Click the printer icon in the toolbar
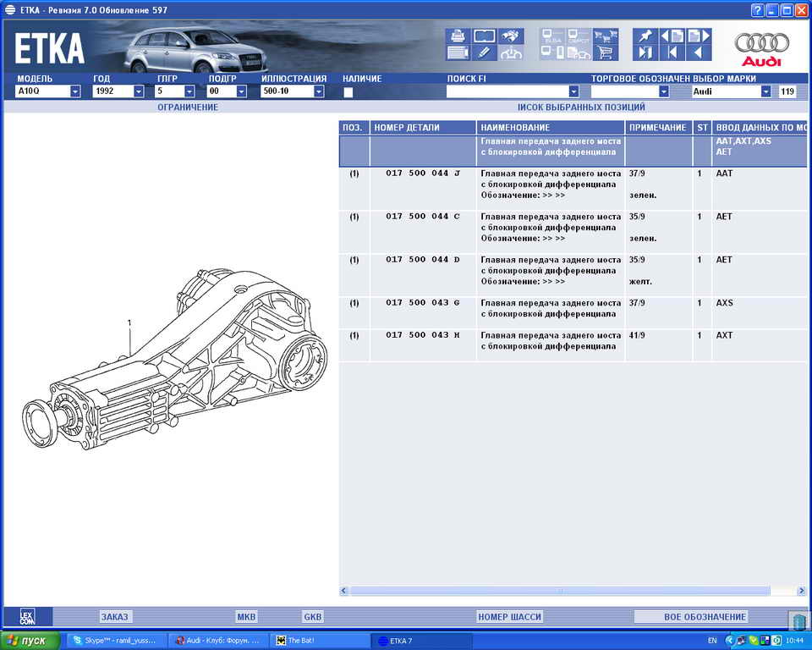The height and width of the screenshot is (650, 812). pos(458,36)
